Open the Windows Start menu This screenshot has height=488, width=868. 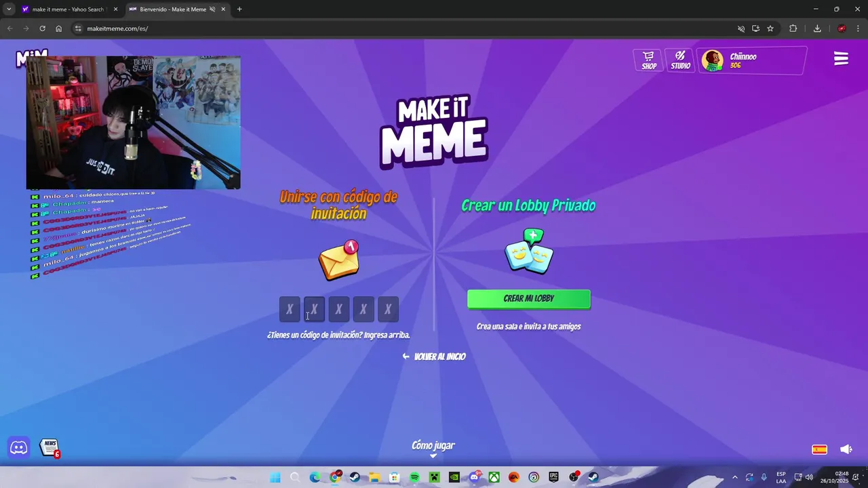(x=275, y=477)
